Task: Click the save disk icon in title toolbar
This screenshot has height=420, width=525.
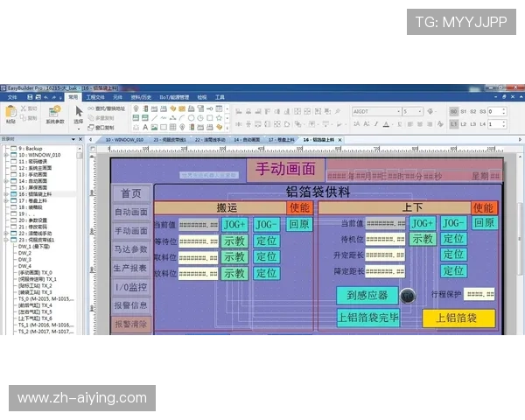Action: (x=30, y=97)
